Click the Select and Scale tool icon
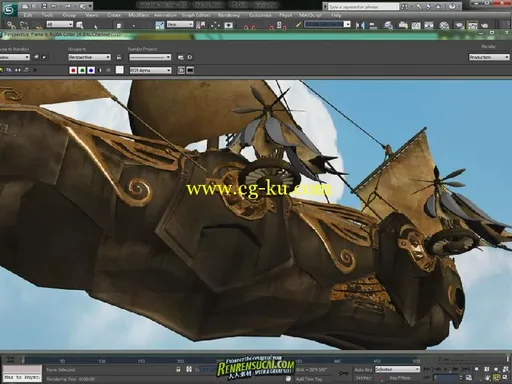The height and width of the screenshot is (384, 512). pyautogui.click(x=160, y=25)
